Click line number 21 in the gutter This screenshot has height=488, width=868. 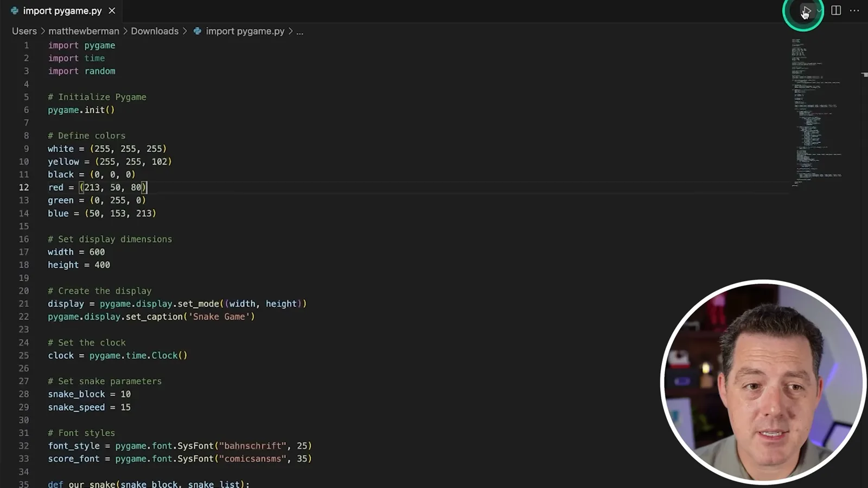click(x=24, y=304)
